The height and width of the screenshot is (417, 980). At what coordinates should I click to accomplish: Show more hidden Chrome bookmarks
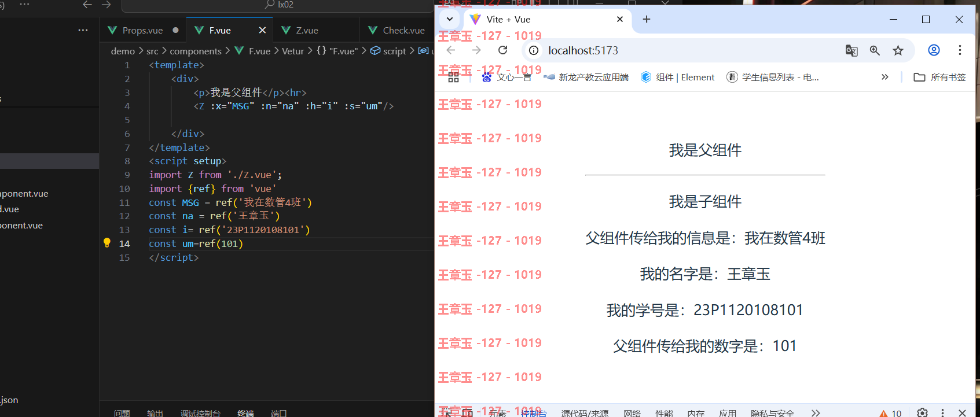884,77
